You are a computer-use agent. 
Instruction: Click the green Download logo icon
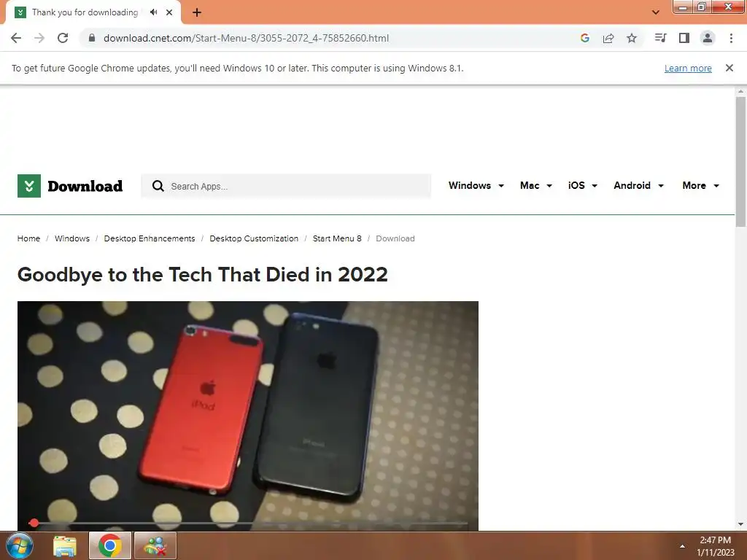click(x=29, y=186)
